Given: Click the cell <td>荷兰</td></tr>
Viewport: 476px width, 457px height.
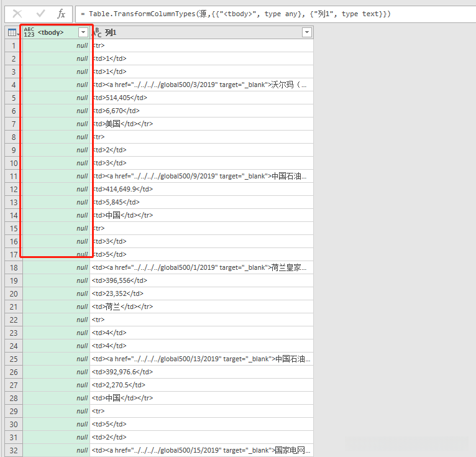Looking at the screenshot, I should [x=201, y=307].
